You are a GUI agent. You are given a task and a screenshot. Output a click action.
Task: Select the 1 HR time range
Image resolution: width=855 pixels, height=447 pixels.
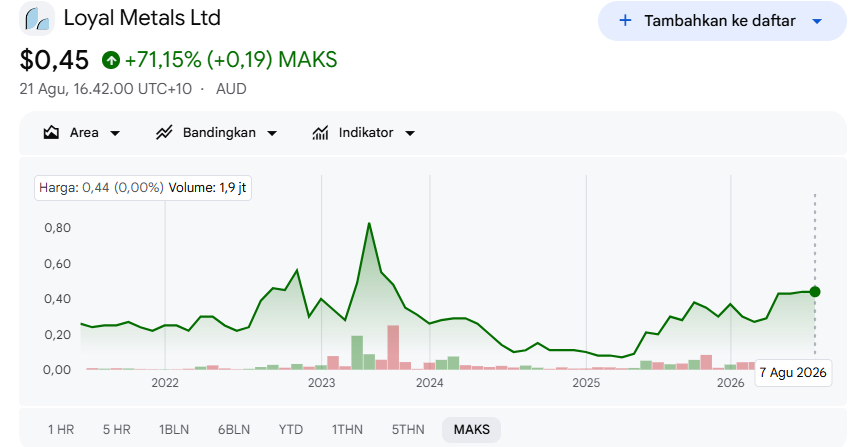coord(61,430)
